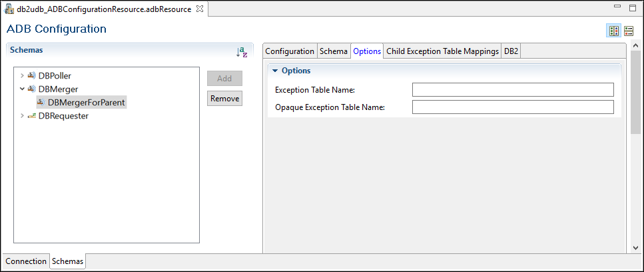Click the Opaque Exception Table Name field
This screenshot has width=644, height=272.
[x=512, y=107]
